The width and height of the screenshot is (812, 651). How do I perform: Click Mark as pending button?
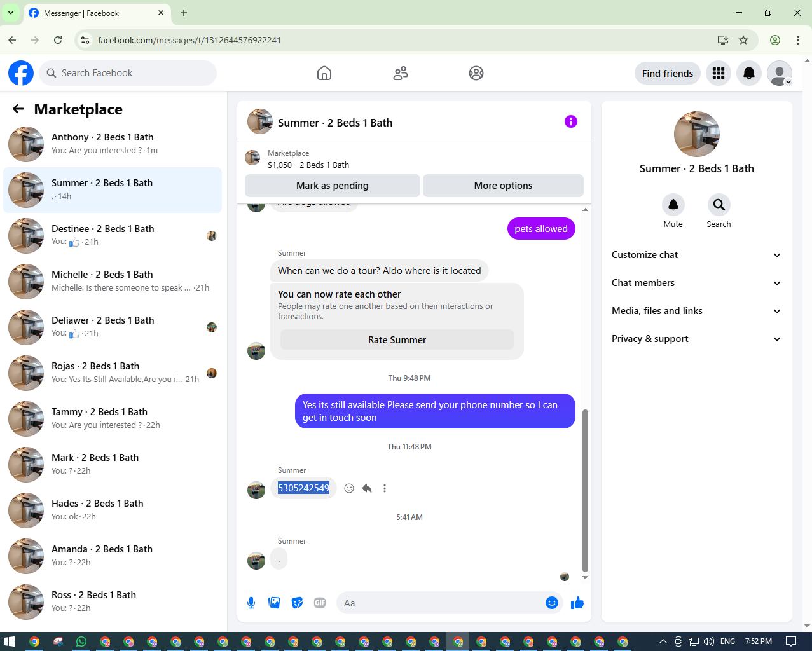point(333,186)
